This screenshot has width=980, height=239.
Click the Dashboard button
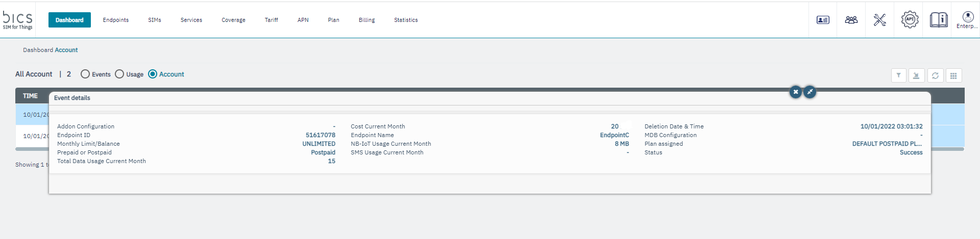[69, 20]
